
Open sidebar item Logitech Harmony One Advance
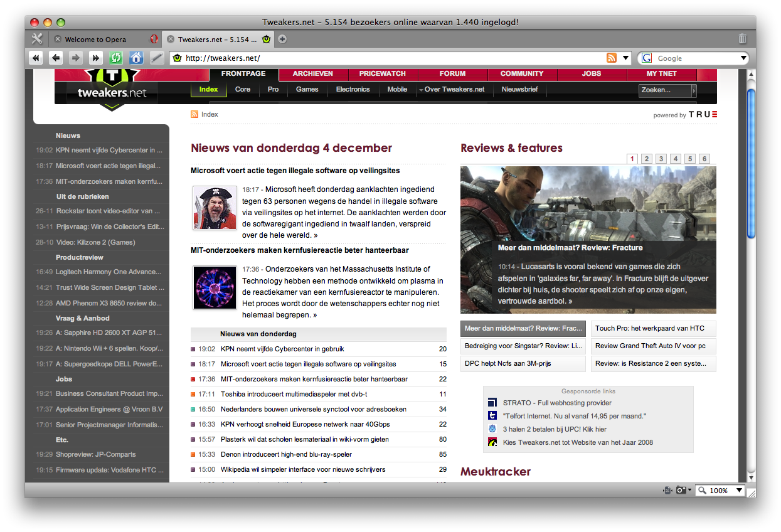(108, 272)
